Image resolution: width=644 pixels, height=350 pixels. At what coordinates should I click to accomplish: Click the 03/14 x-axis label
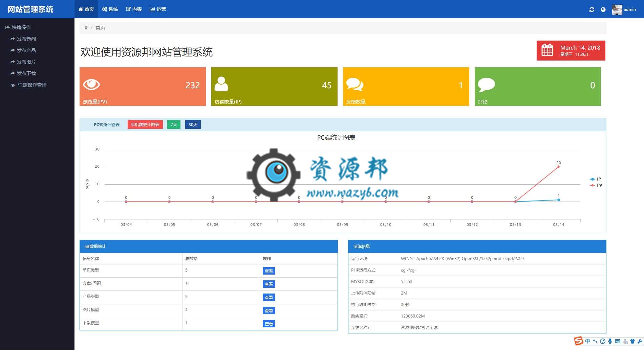click(x=559, y=225)
